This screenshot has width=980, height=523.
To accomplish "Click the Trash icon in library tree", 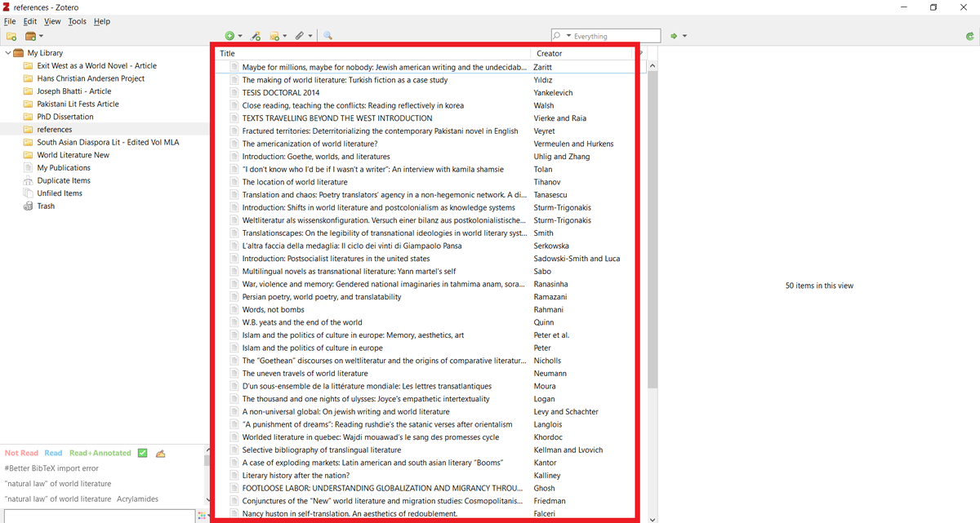I will pos(29,206).
